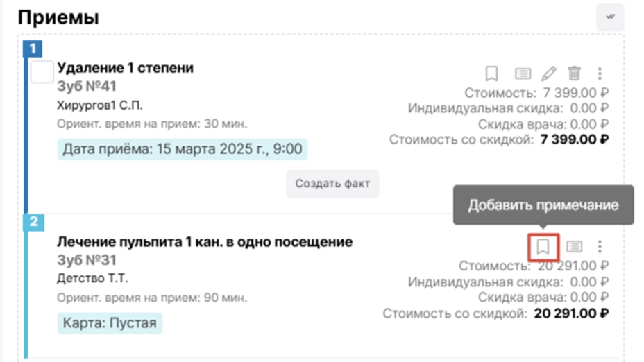Click doctor name Детство Т.Т.

pyautogui.click(x=92, y=279)
